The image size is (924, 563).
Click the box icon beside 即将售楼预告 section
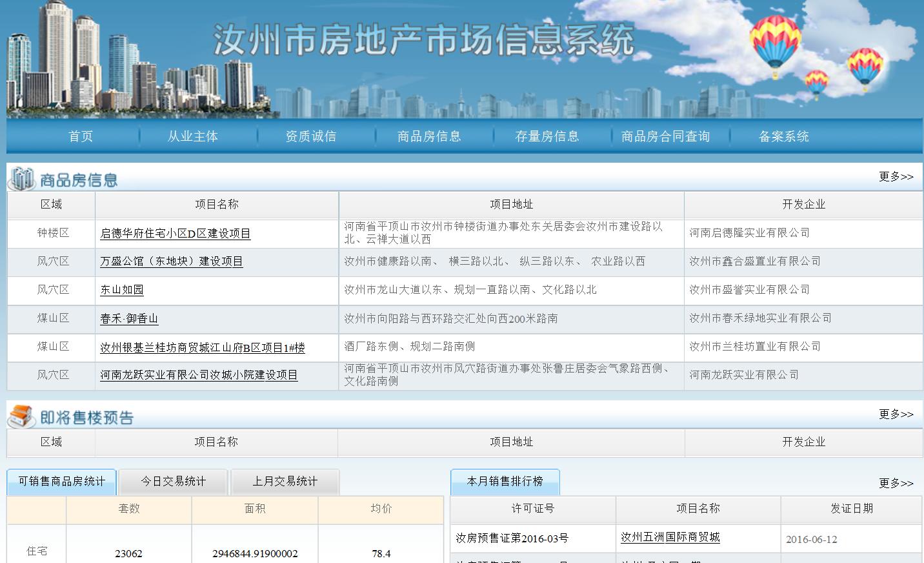[21, 416]
